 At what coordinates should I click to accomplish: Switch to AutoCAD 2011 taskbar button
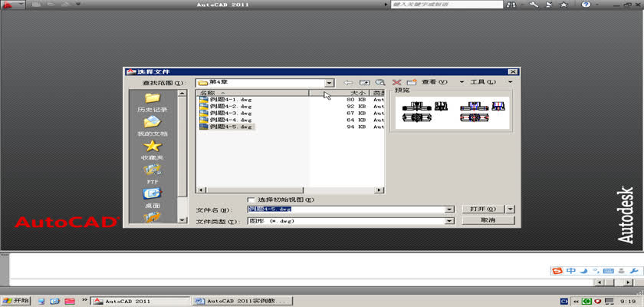[140, 302]
